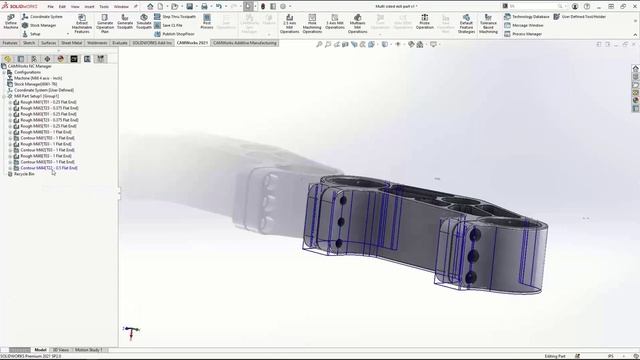Select Machine [Mill 4 axis - Inch] item
The image size is (640, 360).
[35, 78]
